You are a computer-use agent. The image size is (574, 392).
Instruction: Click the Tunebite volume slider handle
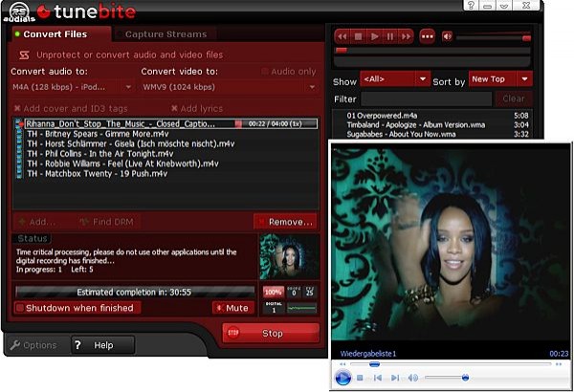pyautogui.click(x=526, y=38)
